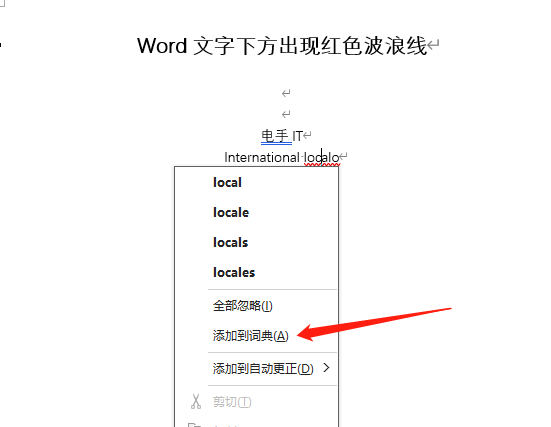Click the heading 'Word 文字下方出现红色波浪线'
The image size is (551, 427).
pos(282,46)
